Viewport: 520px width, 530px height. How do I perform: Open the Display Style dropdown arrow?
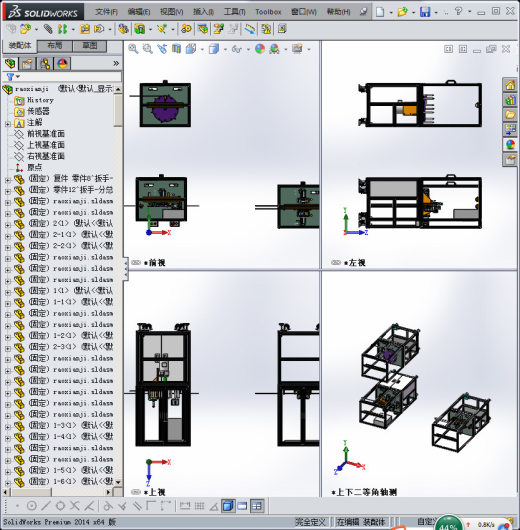pyautogui.click(x=225, y=50)
